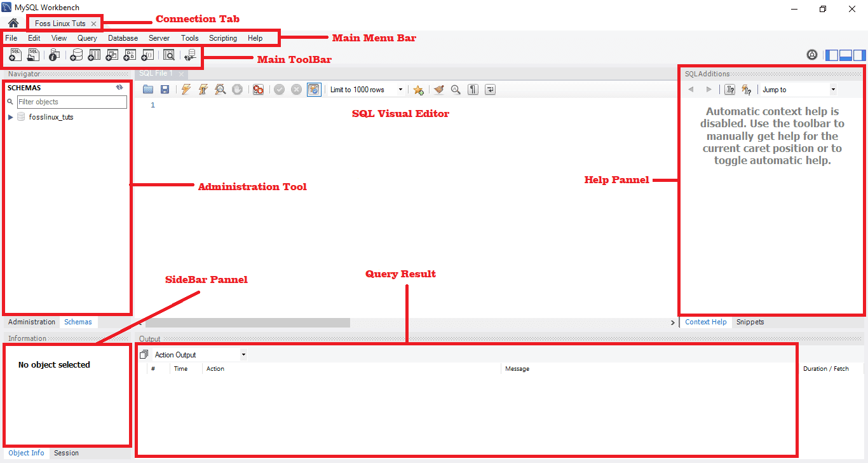
Task: Click the Filter objects search field
Action: coord(72,102)
